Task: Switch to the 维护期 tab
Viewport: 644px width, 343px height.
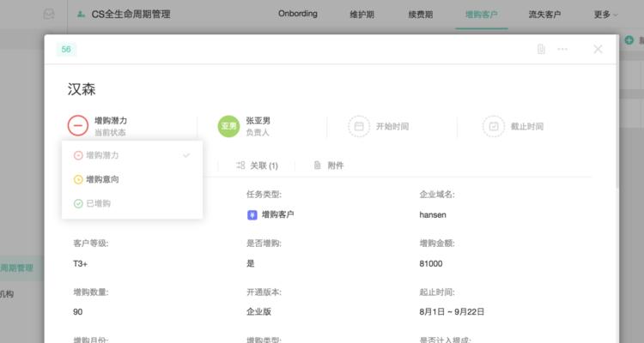Action: tap(361, 15)
